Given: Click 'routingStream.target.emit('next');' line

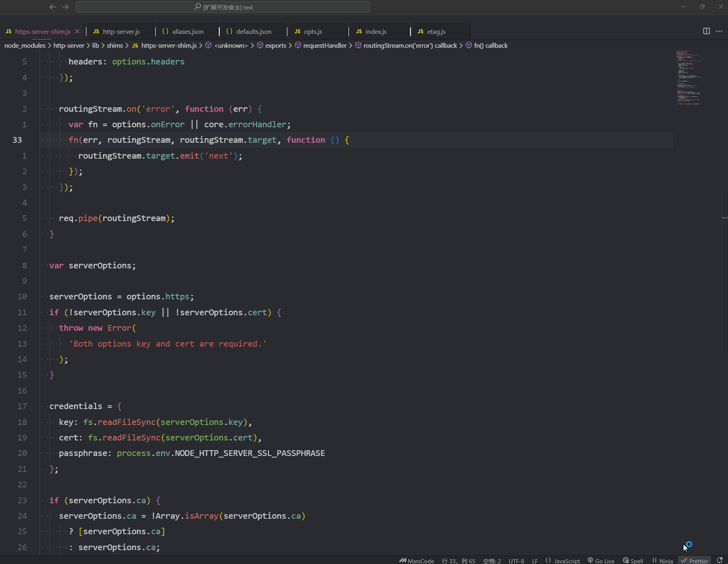Looking at the screenshot, I should click(160, 156).
